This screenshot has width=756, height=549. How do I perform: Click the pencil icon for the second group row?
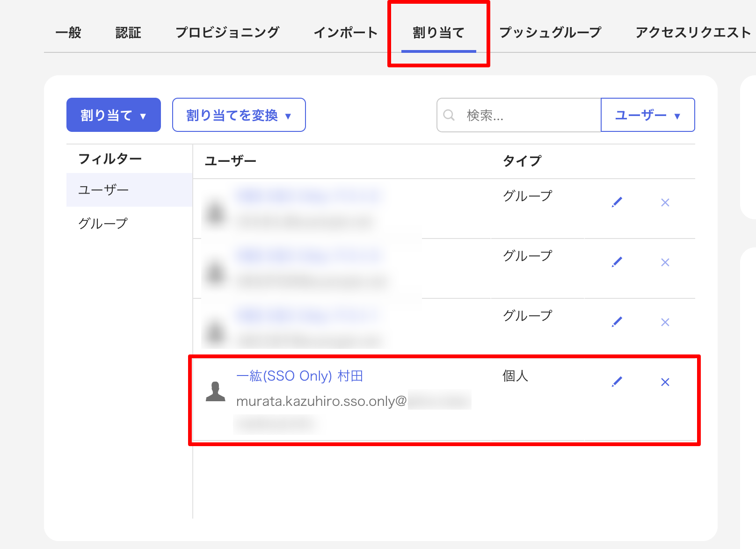tap(618, 261)
